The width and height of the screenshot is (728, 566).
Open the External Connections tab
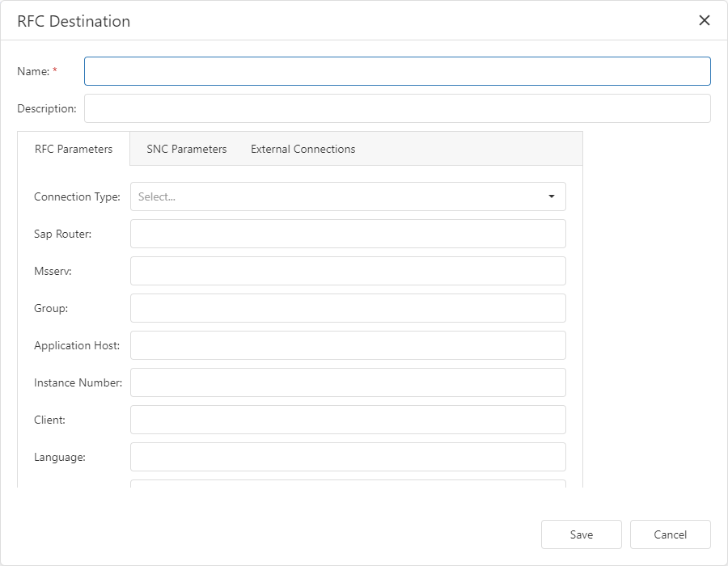pyautogui.click(x=303, y=149)
